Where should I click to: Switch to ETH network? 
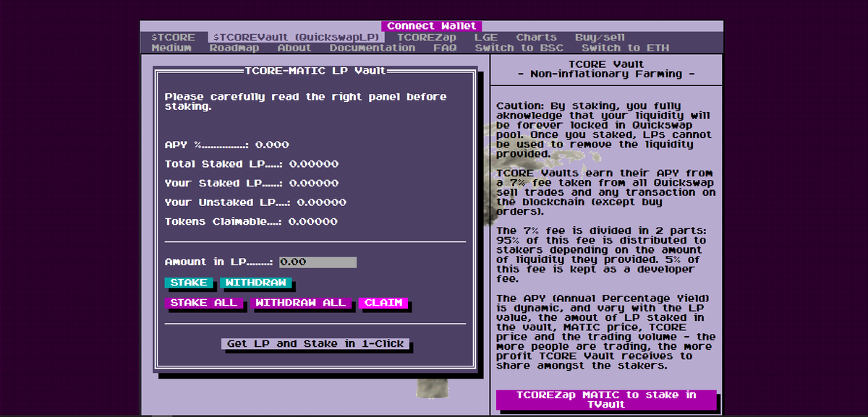pos(625,48)
